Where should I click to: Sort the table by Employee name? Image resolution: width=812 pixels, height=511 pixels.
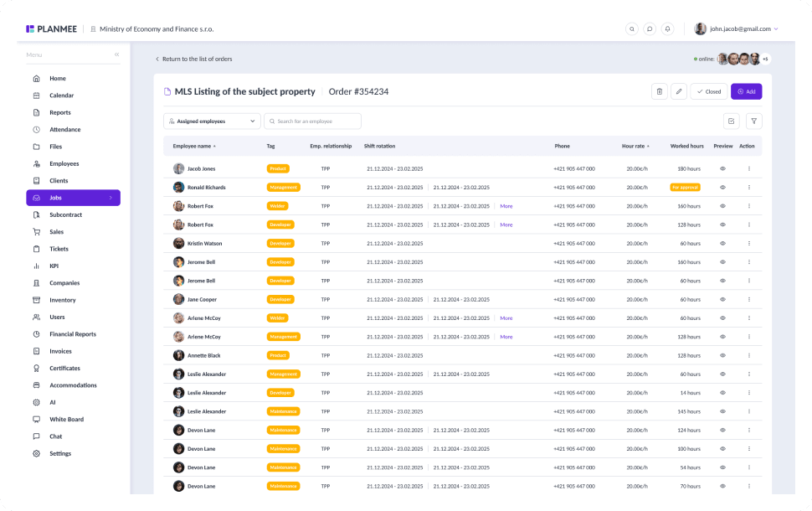tap(194, 146)
